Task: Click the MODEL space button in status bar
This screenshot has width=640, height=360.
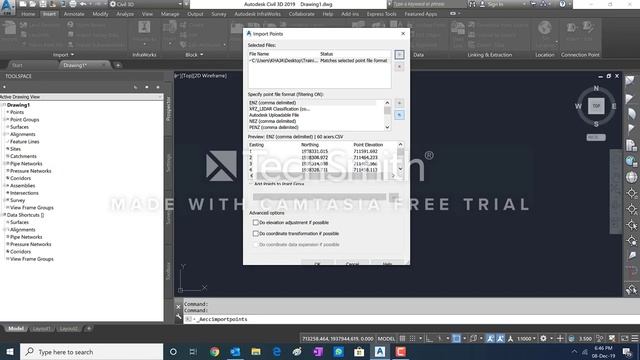Action: pos(386,338)
